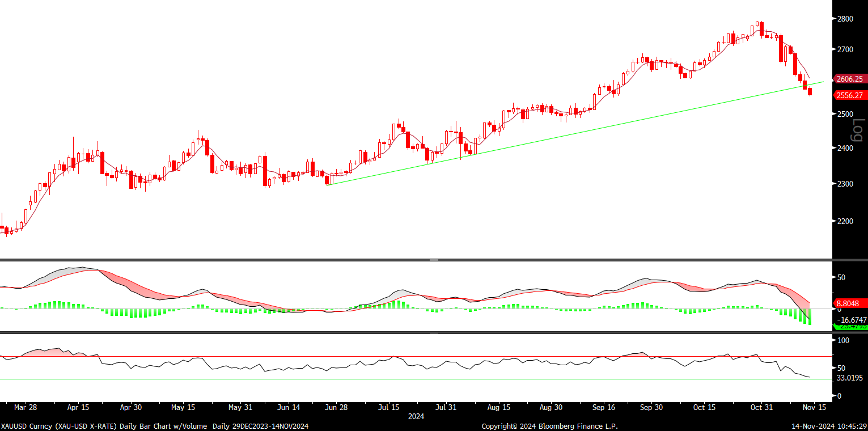Select the green oversold line in the RSI panel
The image size is (868, 431).
416,379
